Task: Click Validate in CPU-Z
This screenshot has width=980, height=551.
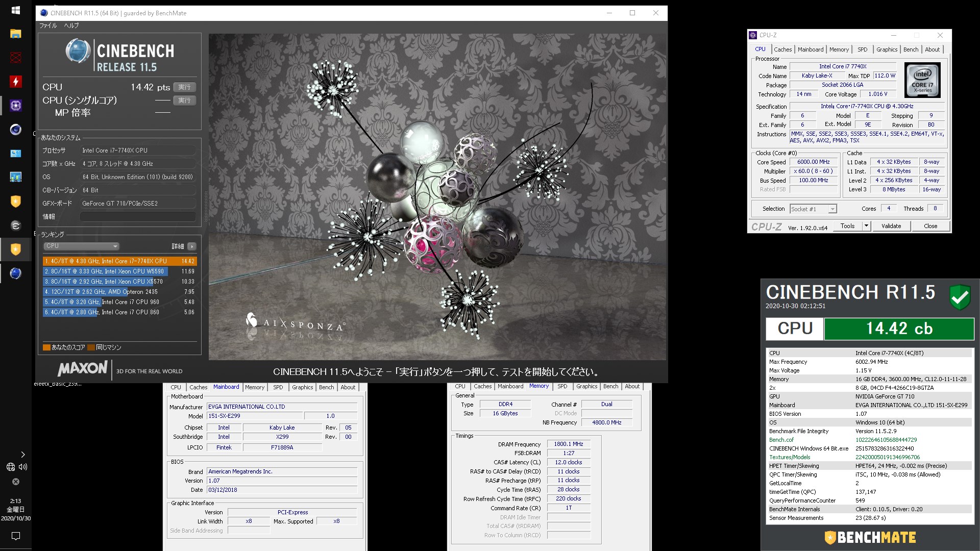Action: tap(891, 226)
